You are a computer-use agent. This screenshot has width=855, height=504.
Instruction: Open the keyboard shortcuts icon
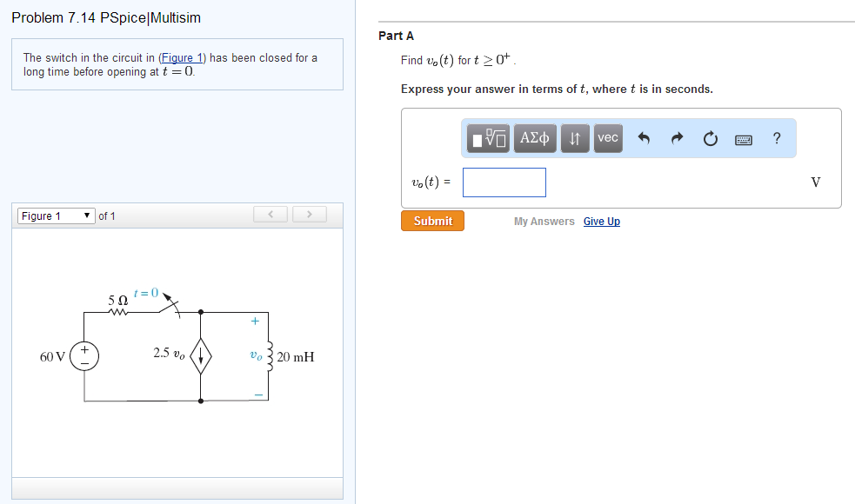coord(743,137)
